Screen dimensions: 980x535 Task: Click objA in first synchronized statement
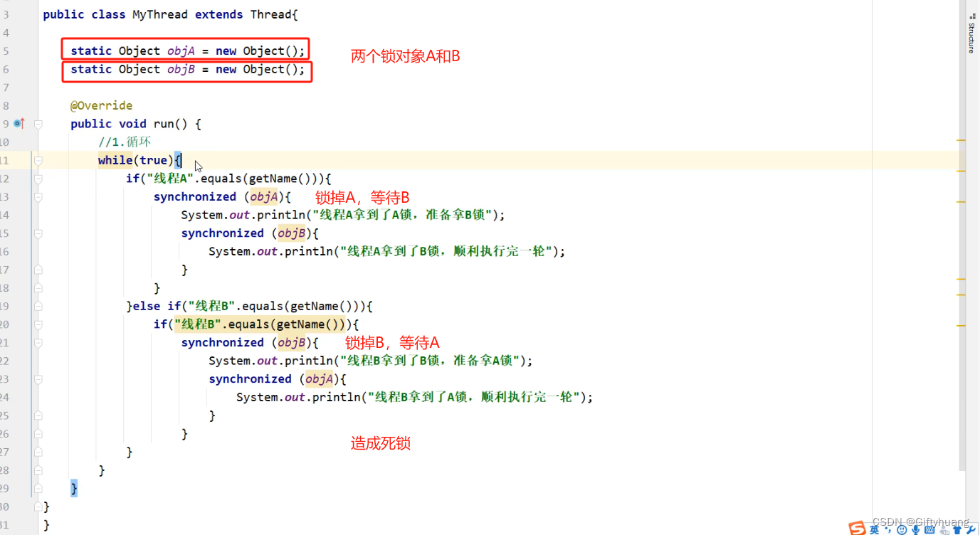tap(263, 197)
